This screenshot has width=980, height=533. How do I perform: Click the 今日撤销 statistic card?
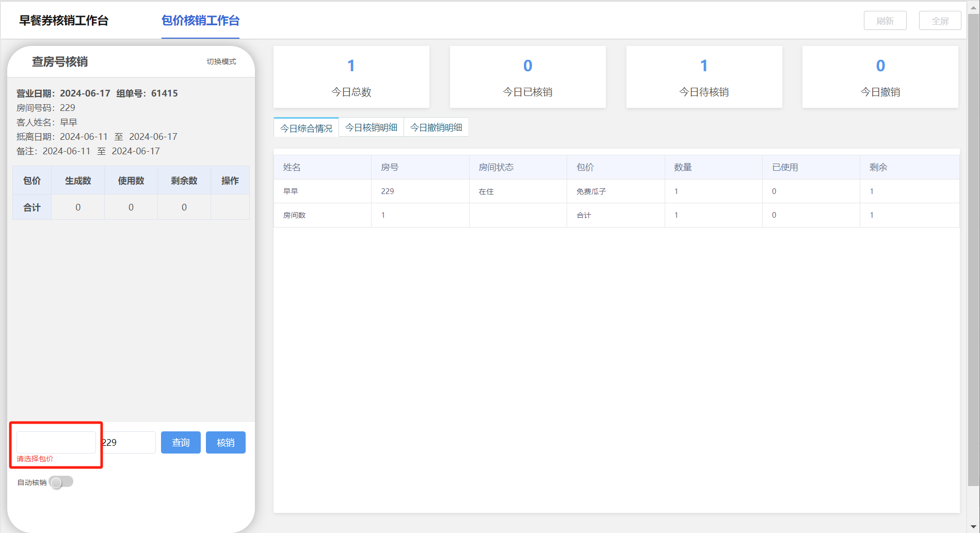pyautogui.click(x=880, y=77)
